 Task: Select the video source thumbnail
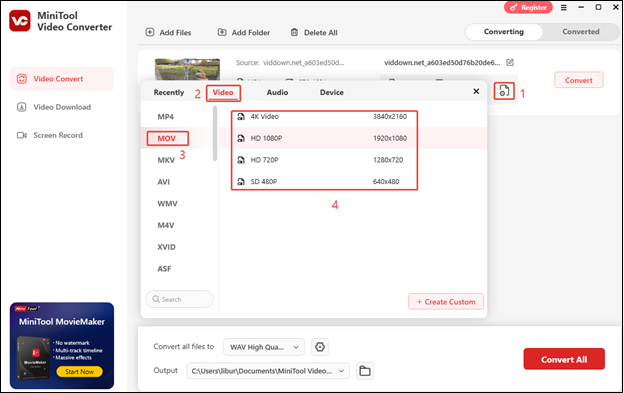(187, 69)
